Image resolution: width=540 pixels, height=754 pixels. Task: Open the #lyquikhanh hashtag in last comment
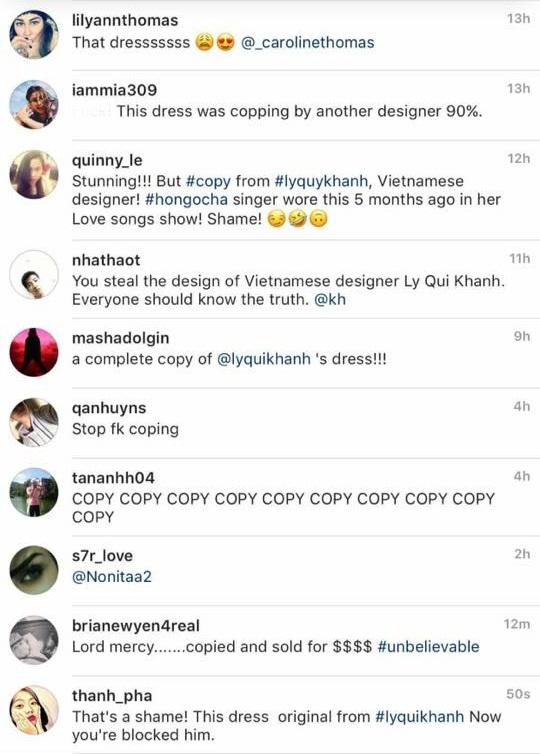[419, 717]
